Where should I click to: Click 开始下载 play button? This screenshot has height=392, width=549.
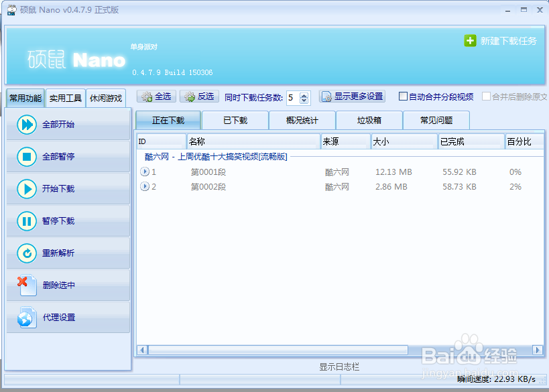pyautogui.click(x=68, y=189)
